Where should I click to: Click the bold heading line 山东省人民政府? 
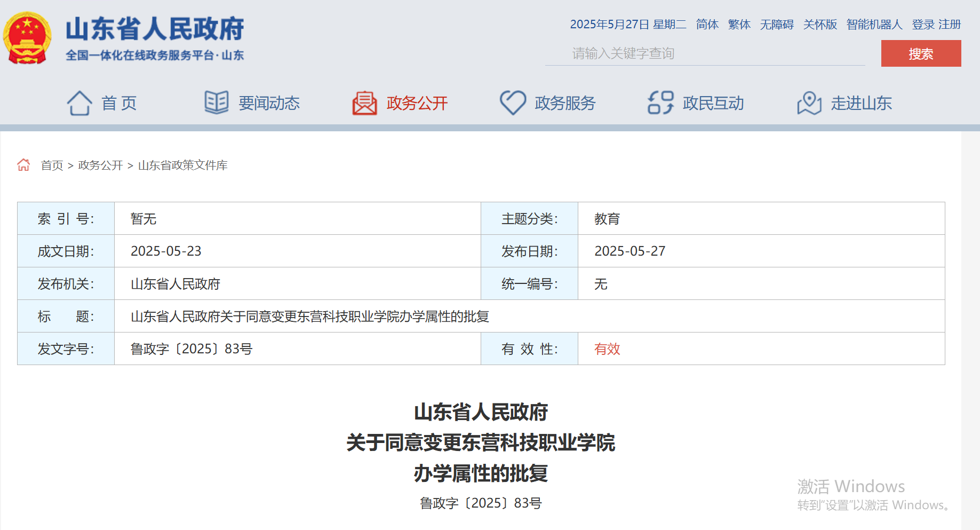481,412
